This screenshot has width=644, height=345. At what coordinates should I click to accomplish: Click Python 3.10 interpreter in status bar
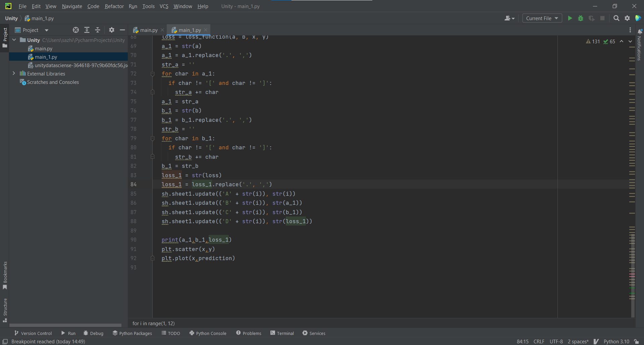(x=616, y=341)
